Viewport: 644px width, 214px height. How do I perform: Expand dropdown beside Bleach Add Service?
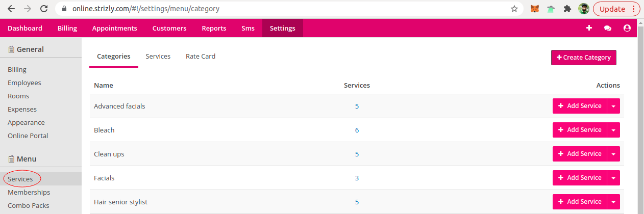613,130
